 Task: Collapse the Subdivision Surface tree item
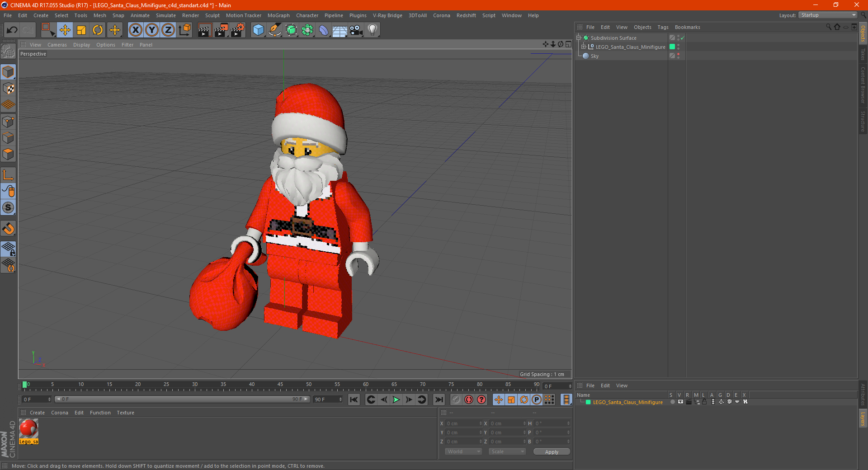click(578, 38)
